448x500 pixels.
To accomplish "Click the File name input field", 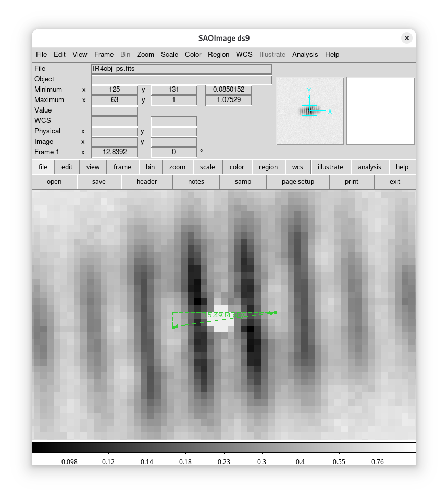I will (x=181, y=69).
